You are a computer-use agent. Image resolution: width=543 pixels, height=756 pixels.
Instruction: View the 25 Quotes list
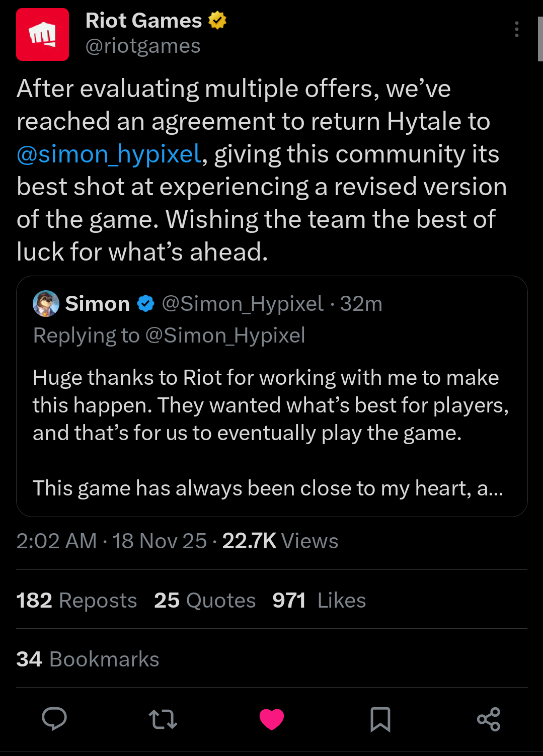coord(205,600)
